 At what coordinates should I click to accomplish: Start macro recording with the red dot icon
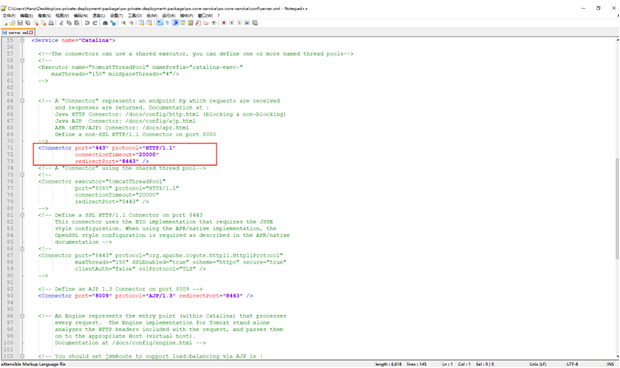pos(224,23)
